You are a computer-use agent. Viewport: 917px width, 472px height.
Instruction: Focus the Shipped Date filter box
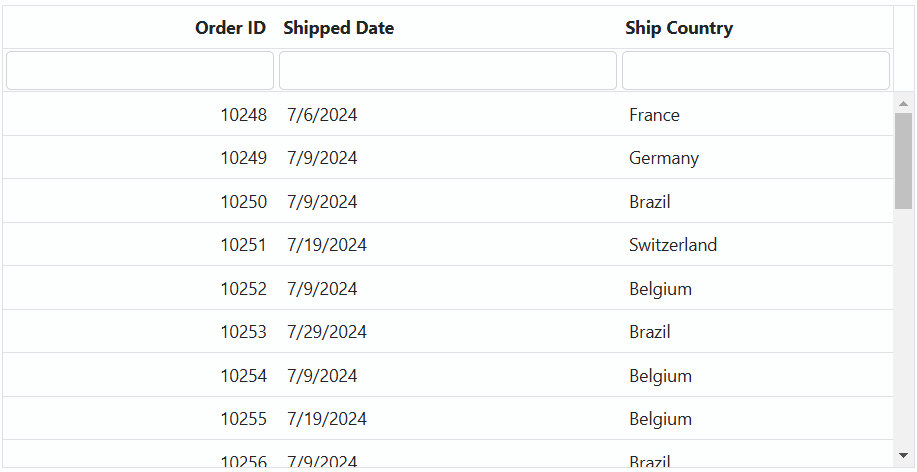(x=448, y=70)
